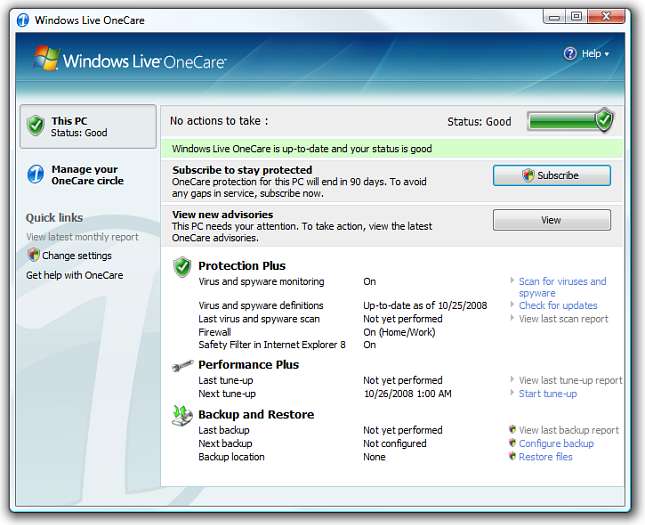The image size is (645, 525).
Task: Click arrow bullet beside Check for updates
Action: [512, 304]
